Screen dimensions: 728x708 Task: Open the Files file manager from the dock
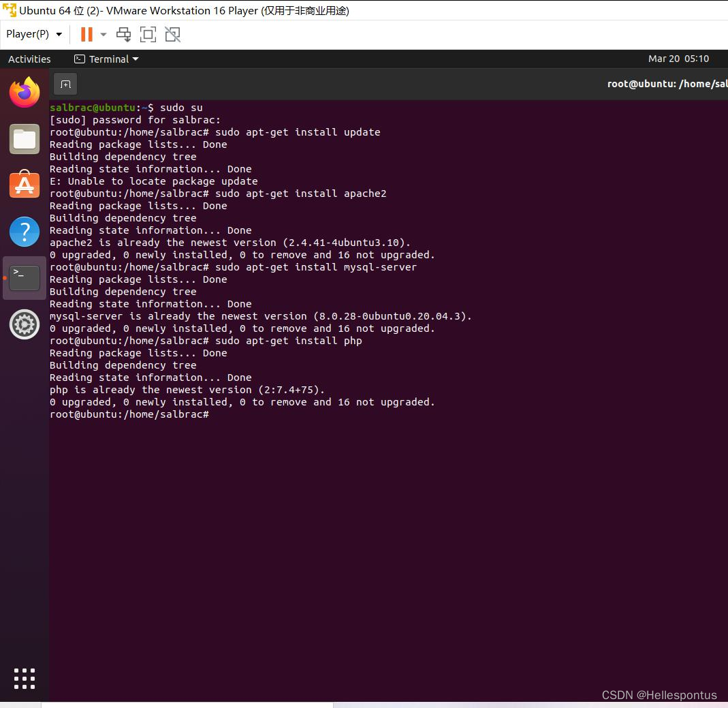pyautogui.click(x=25, y=139)
